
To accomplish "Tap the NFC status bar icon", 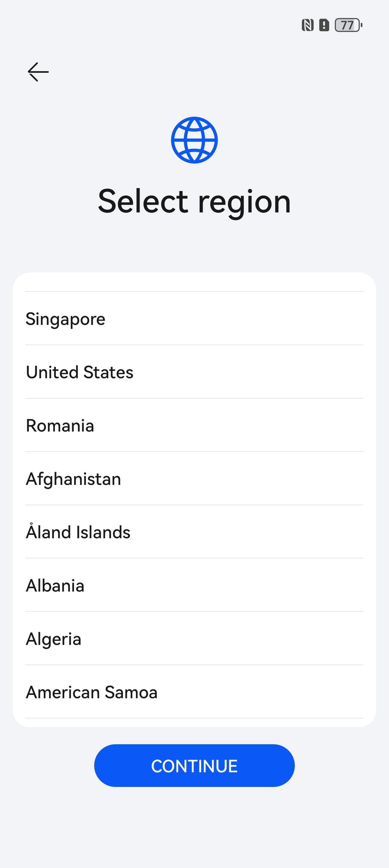I will pyautogui.click(x=307, y=25).
